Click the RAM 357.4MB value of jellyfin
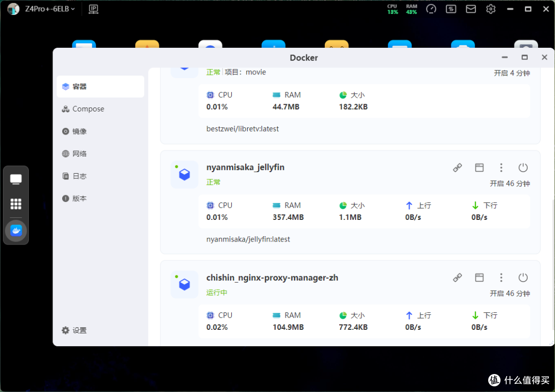Image resolution: width=555 pixels, height=392 pixels. pyautogui.click(x=288, y=217)
